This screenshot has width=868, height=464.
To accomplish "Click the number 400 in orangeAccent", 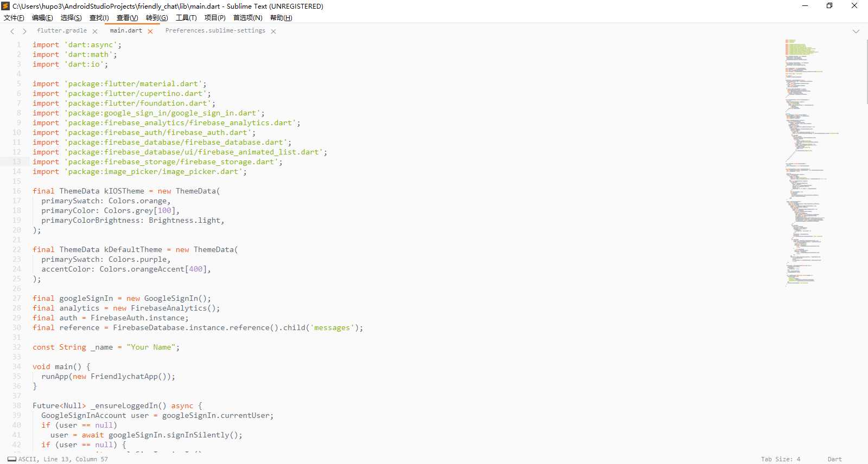I will click(196, 269).
